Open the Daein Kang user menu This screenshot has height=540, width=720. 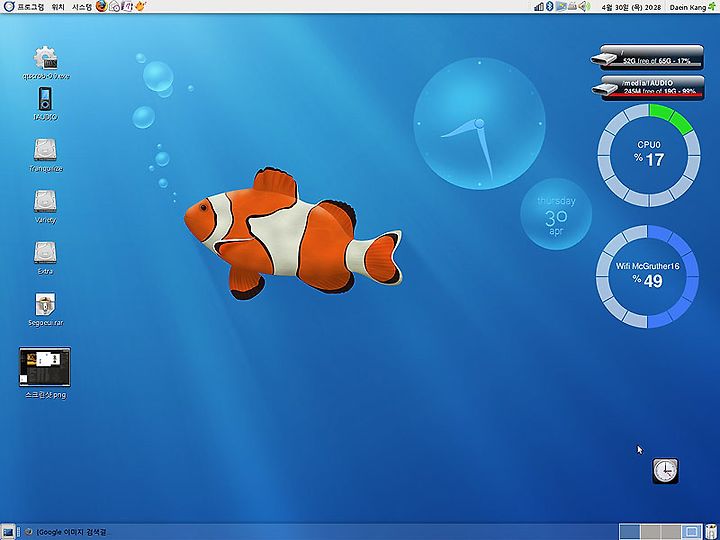coord(687,7)
